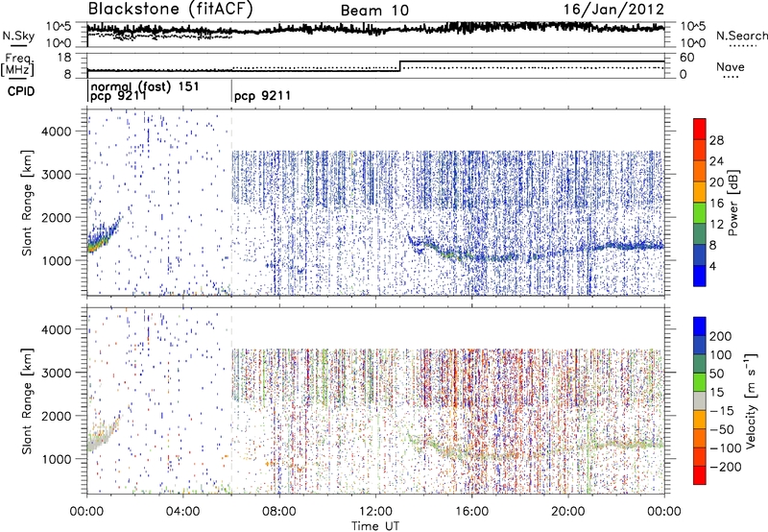Click the 'normal (fast) 151' CPID text
The image size is (768, 532).
[x=145, y=86]
